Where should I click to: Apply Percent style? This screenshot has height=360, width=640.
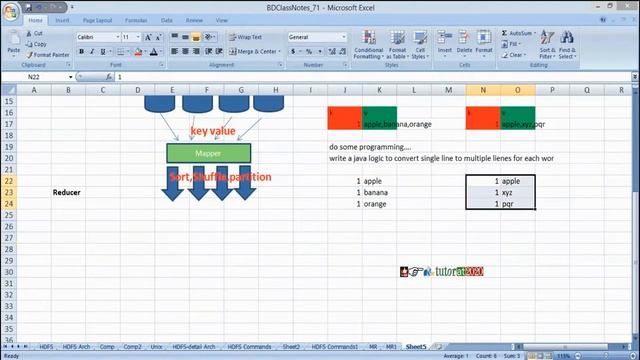(309, 51)
